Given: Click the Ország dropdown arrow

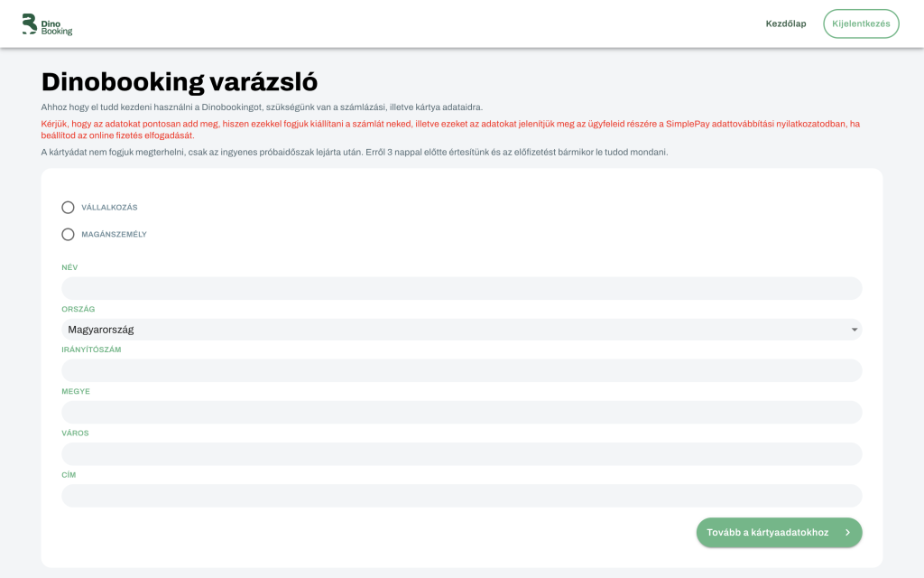Looking at the screenshot, I should tap(854, 330).
